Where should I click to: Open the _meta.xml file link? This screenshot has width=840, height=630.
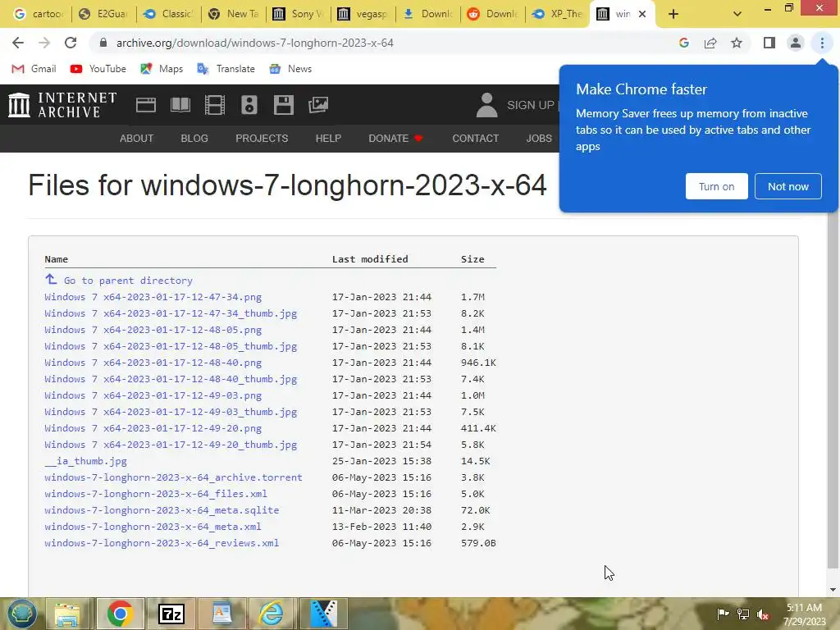click(x=153, y=527)
